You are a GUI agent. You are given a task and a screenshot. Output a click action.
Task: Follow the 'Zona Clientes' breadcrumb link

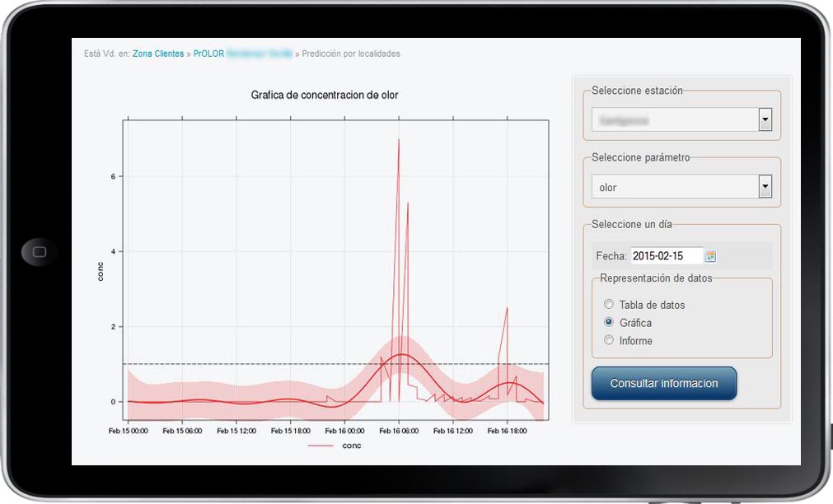pyautogui.click(x=158, y=54)
